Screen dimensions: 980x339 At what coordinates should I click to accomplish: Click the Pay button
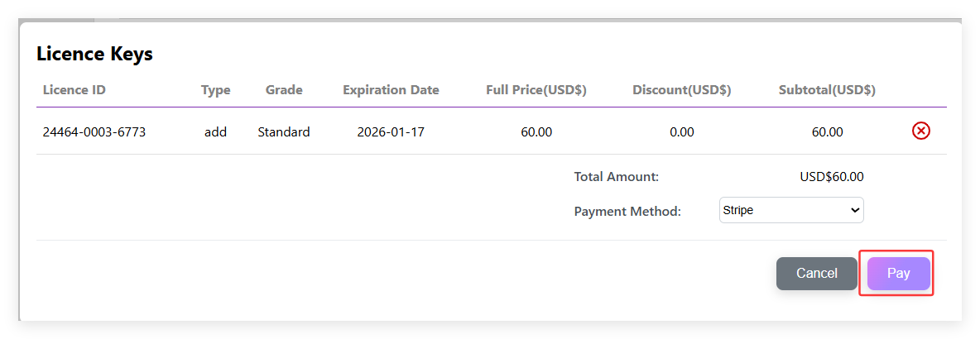(x=898, y=274)
